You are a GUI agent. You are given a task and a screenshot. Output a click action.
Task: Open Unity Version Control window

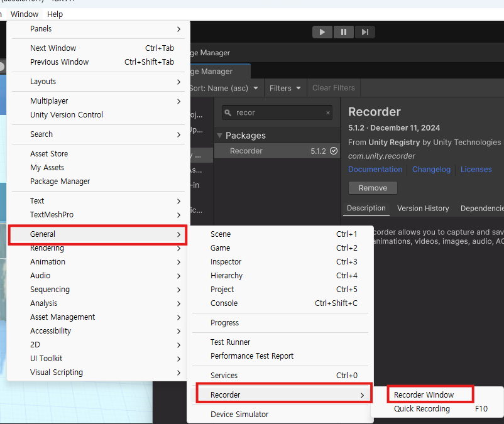tap(99, 115)
